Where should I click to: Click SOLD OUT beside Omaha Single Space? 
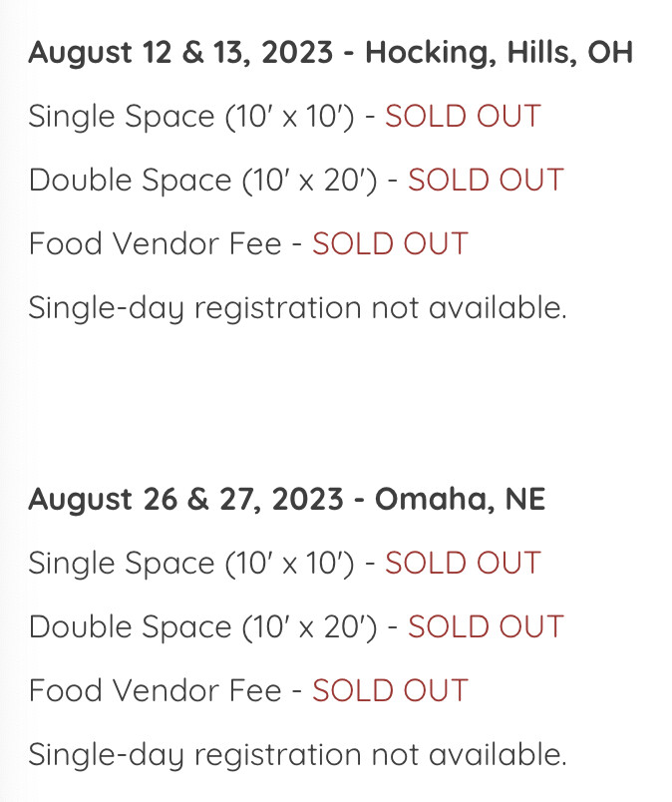[x=463, y=562]
